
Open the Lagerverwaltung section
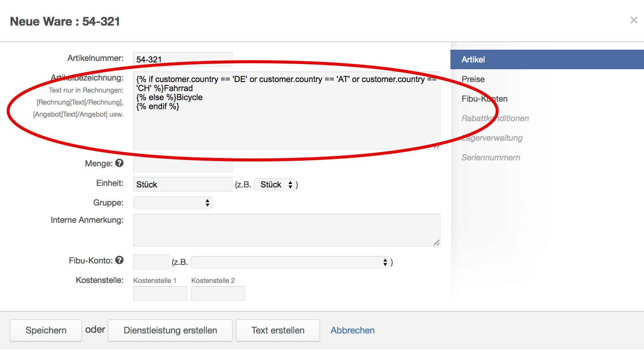(492, 138)
